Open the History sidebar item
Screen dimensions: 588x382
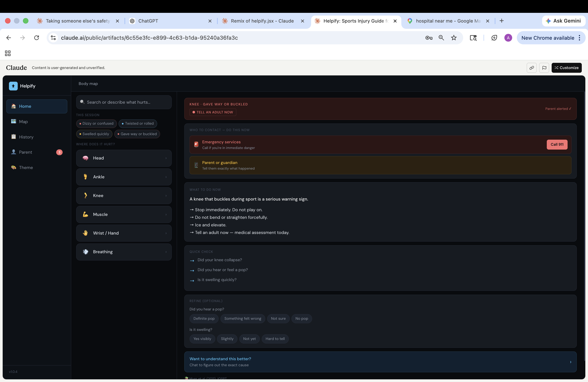26,137
